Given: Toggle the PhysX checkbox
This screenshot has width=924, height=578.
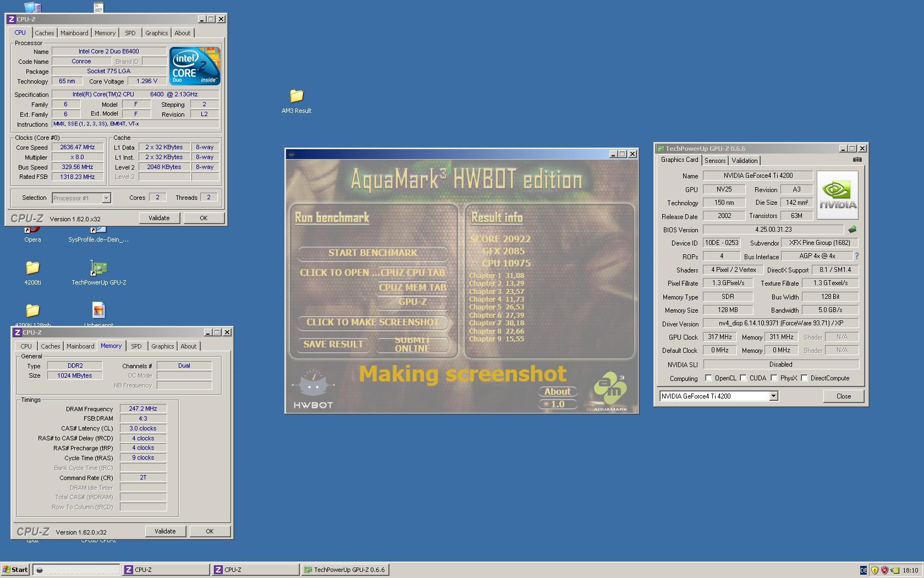Looking at the screenshot, I should [x=774, y=378].
